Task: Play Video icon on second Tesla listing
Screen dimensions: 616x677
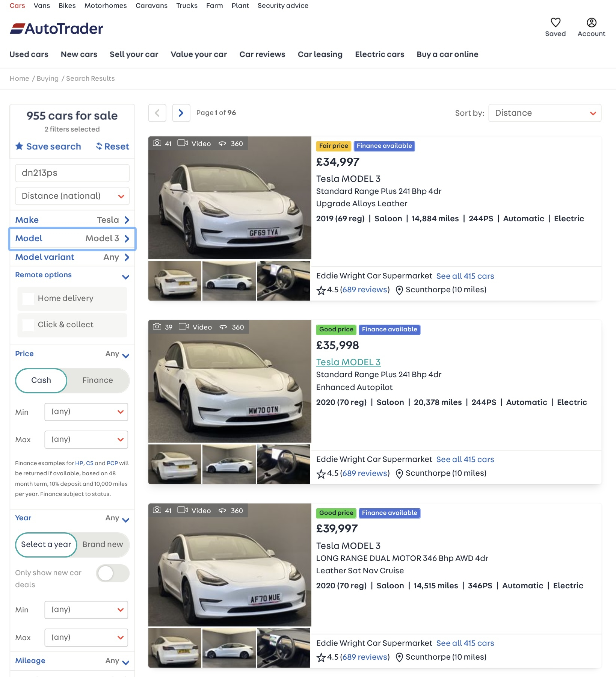Action: (x=184, y=327)
